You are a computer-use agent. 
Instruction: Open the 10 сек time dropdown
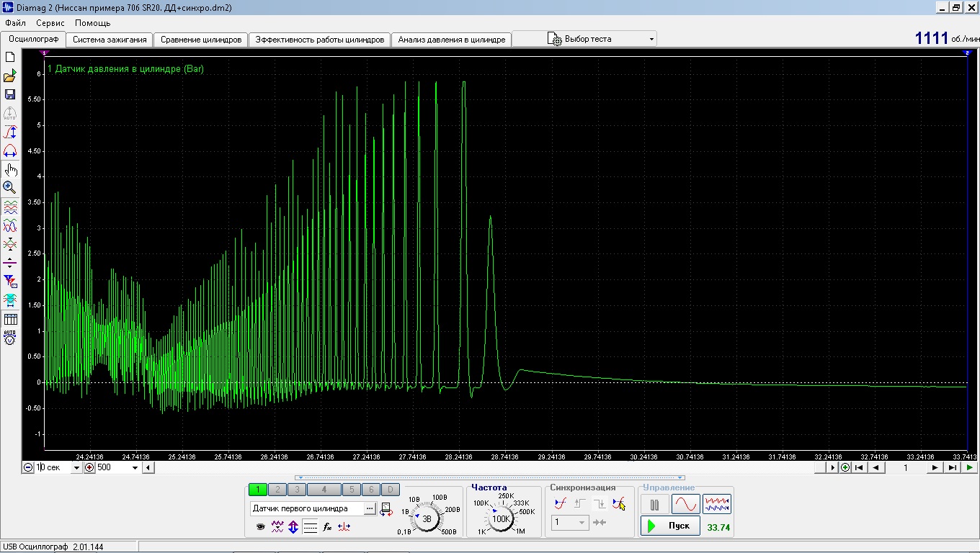pos(76,467)
